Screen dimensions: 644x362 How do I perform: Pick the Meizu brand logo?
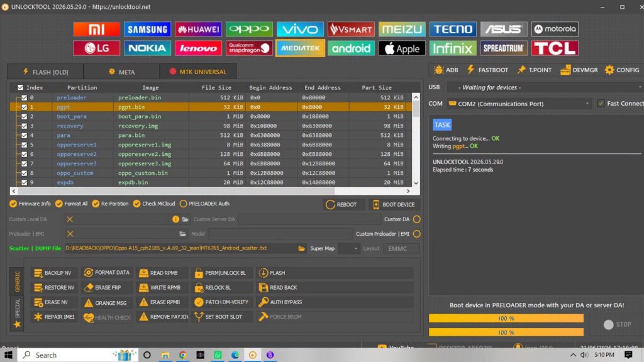click(x=402, y=29)
